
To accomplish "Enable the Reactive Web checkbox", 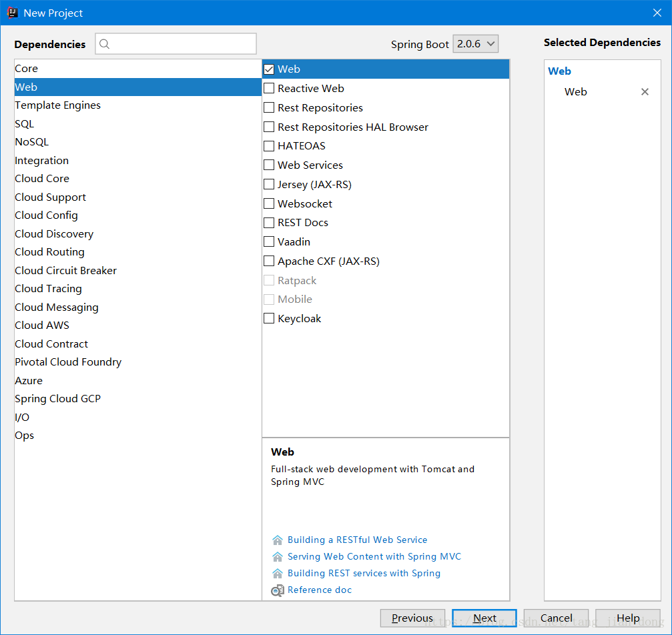I will tap(269, 88).
